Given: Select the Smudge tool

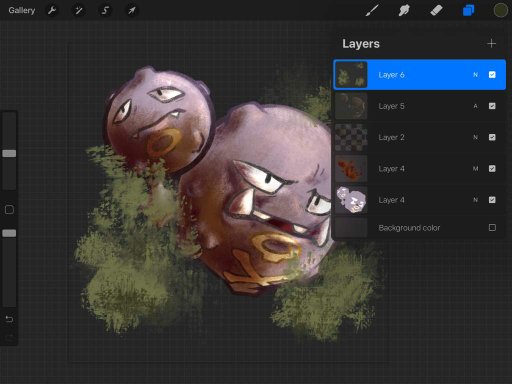Looking at the screenshot, I should [x=404, y=10].
